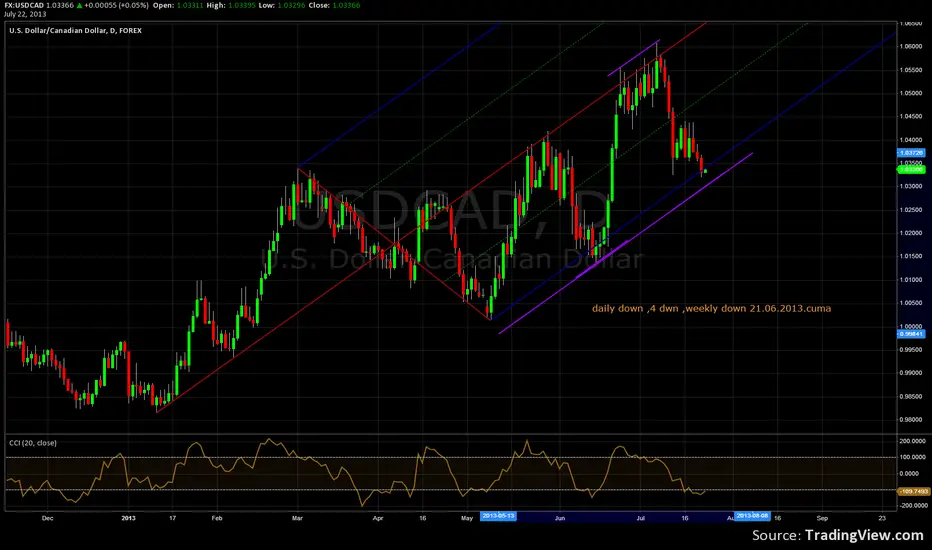Click the 0.98500 price axis label
The height and width of the screenshot is (550, 932).
tap(911, 396)
